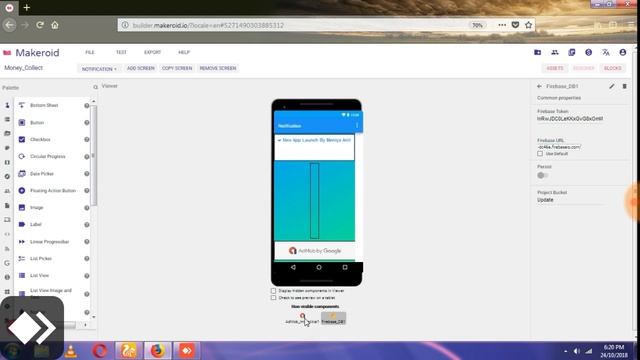The width and height of the screenshot is (640, 360).
Task: Click the browser address bar URL
Action: [x=208, y=25]
